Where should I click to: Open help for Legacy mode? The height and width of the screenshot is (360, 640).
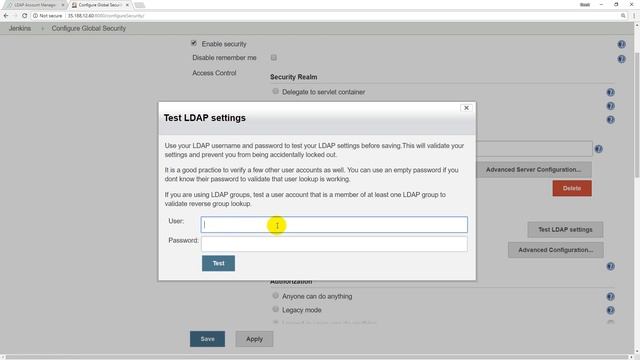pyautogui.click(x=610, y=310)
